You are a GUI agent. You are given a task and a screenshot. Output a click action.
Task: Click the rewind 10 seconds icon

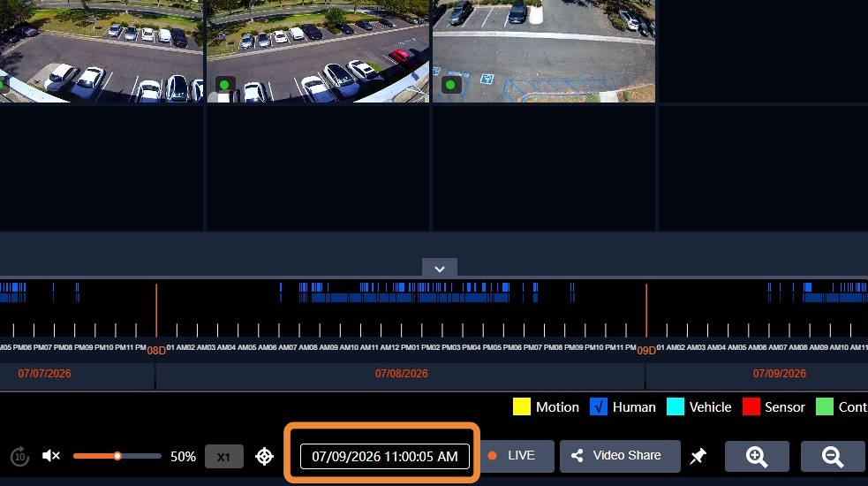tap(20, 457)
